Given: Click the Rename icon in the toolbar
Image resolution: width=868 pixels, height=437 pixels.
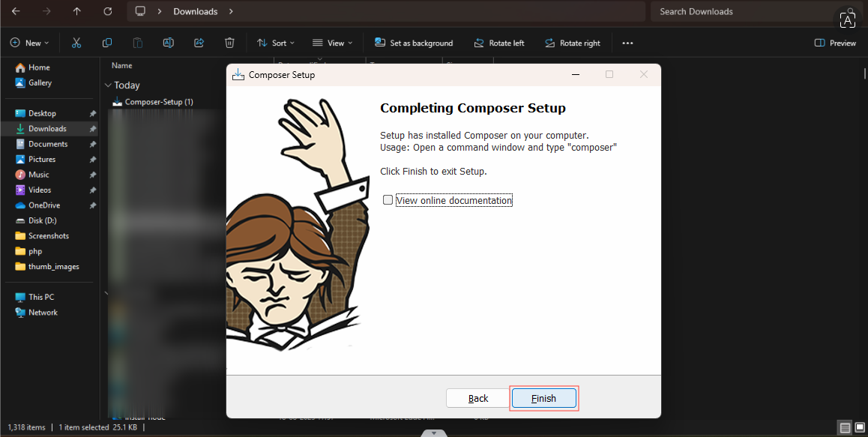Looking at the screenshot, I should click(x=169, y=43).
